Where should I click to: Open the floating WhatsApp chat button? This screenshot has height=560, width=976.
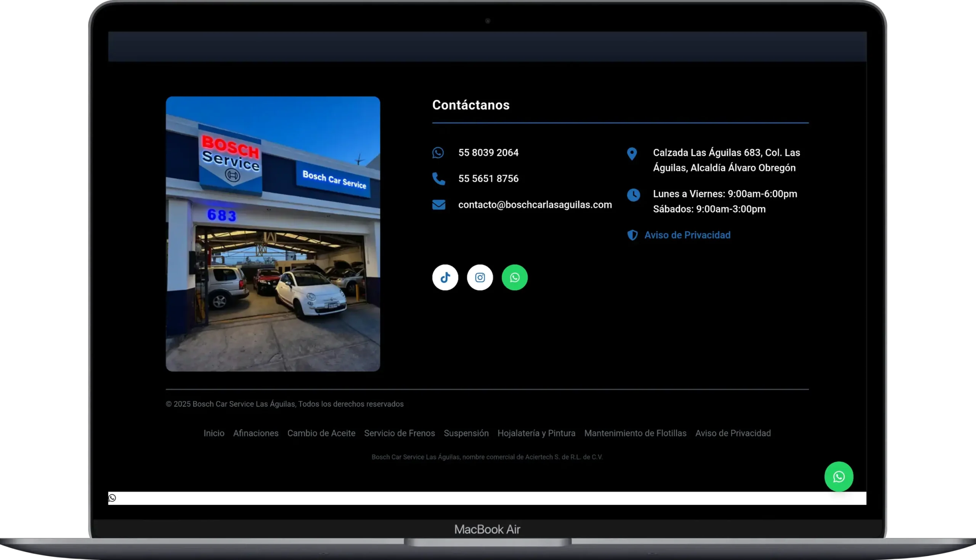(839, 477)
